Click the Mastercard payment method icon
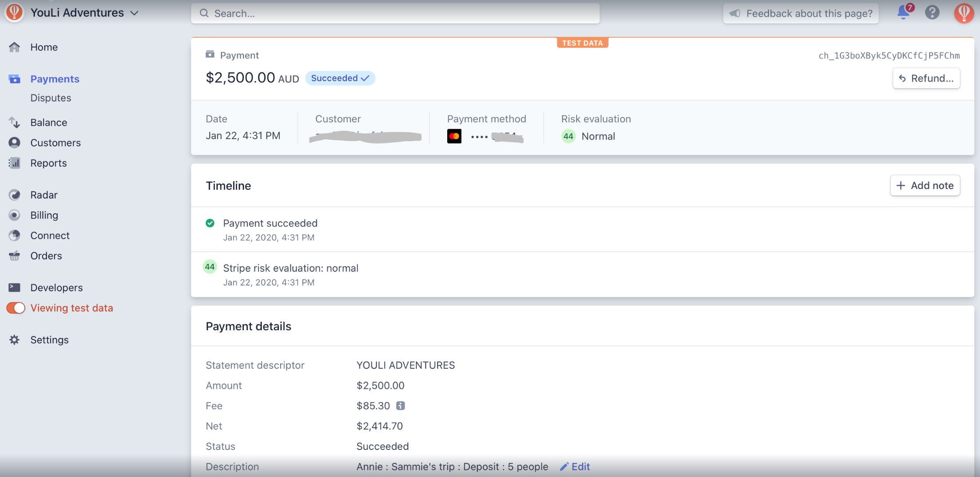Viewport: 980px width, 477px height. click(454, 136)
